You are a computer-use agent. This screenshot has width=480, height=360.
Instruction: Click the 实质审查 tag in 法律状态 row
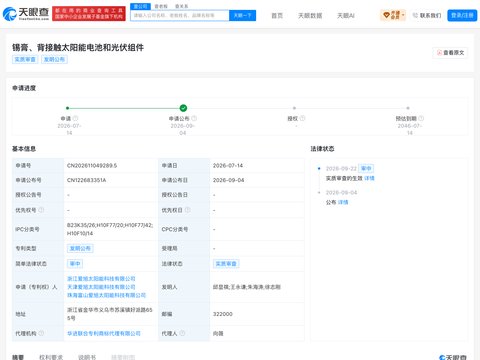point(226,264)
